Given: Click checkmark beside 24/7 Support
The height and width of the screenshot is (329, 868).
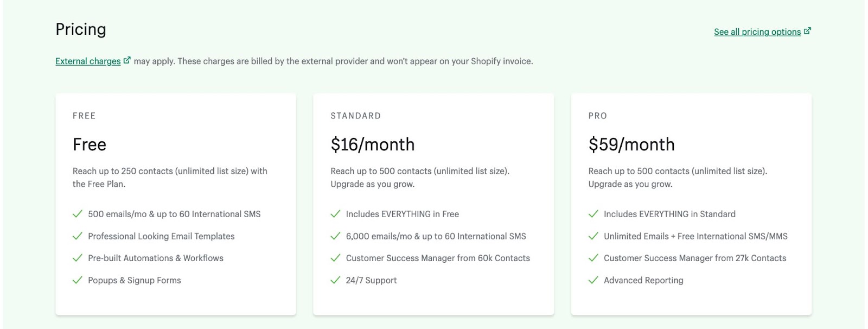Looking at the screenshot, I should pyautogui.click(x=335, y=280).
